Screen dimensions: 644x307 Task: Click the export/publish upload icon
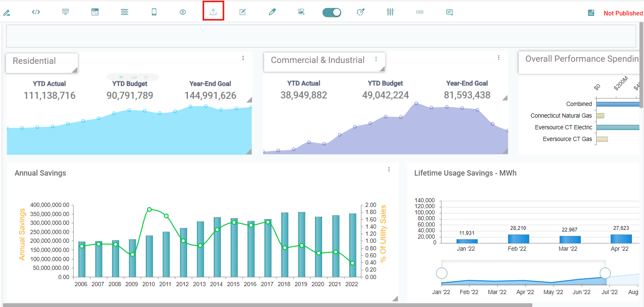213,12
